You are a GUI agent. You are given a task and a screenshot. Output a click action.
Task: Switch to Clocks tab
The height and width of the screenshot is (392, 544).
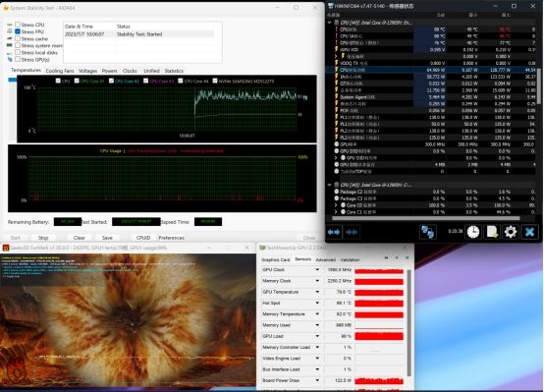[130, 71]
